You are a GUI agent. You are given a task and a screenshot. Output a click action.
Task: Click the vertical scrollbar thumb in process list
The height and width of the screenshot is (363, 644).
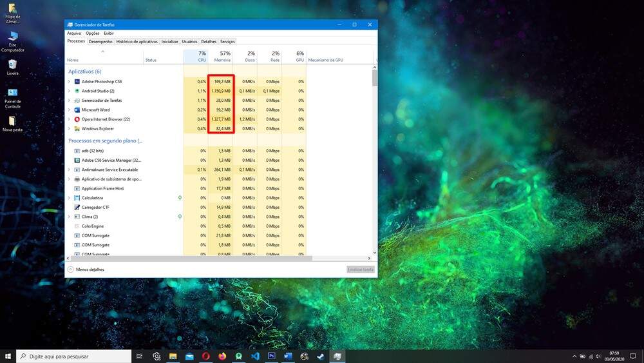click(375, 78)
